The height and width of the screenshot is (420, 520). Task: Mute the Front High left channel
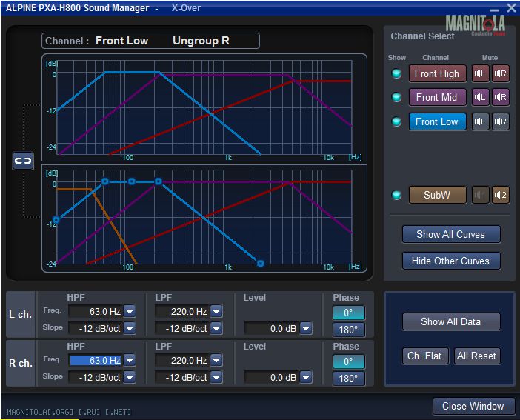click(x=481, y=73)
